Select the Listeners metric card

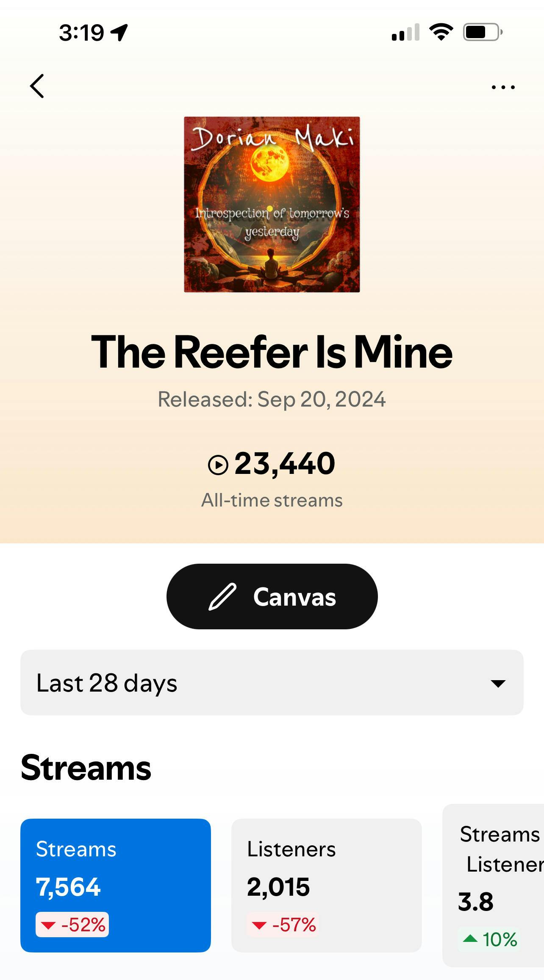[326, 885]
